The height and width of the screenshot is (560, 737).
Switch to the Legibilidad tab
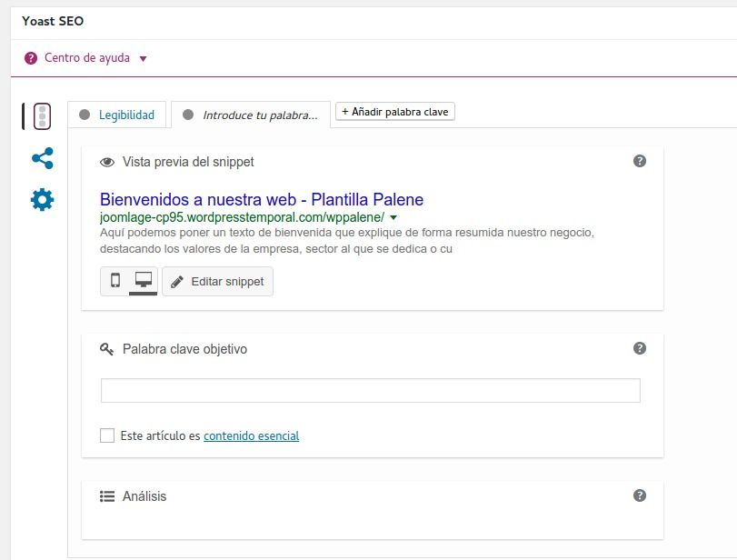[117, 115]
